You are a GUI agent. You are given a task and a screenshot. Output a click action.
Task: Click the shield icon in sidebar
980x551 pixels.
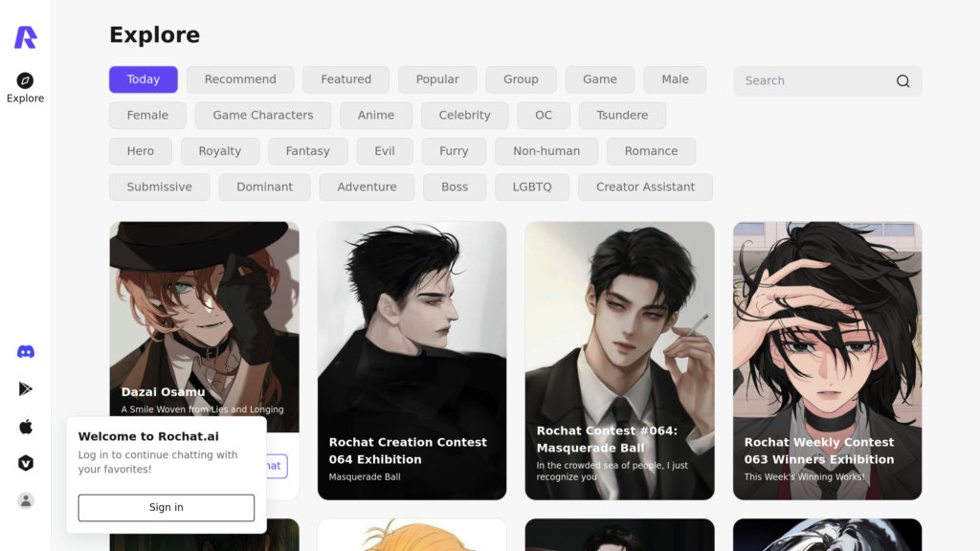[26, 463]
